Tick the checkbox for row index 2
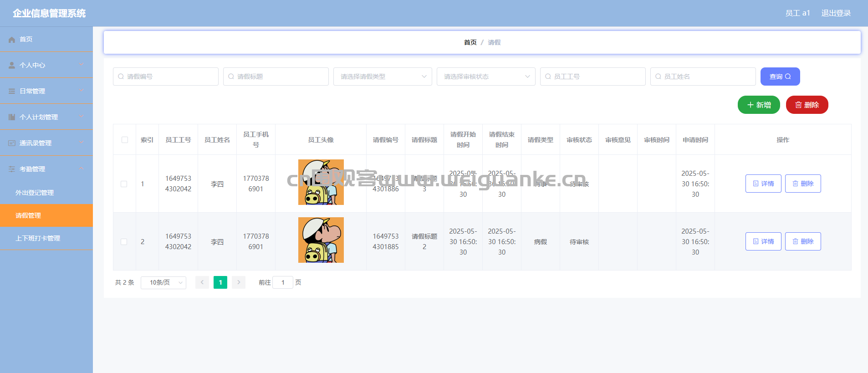Screen dimensions: 868x373 tap(124, 242)
